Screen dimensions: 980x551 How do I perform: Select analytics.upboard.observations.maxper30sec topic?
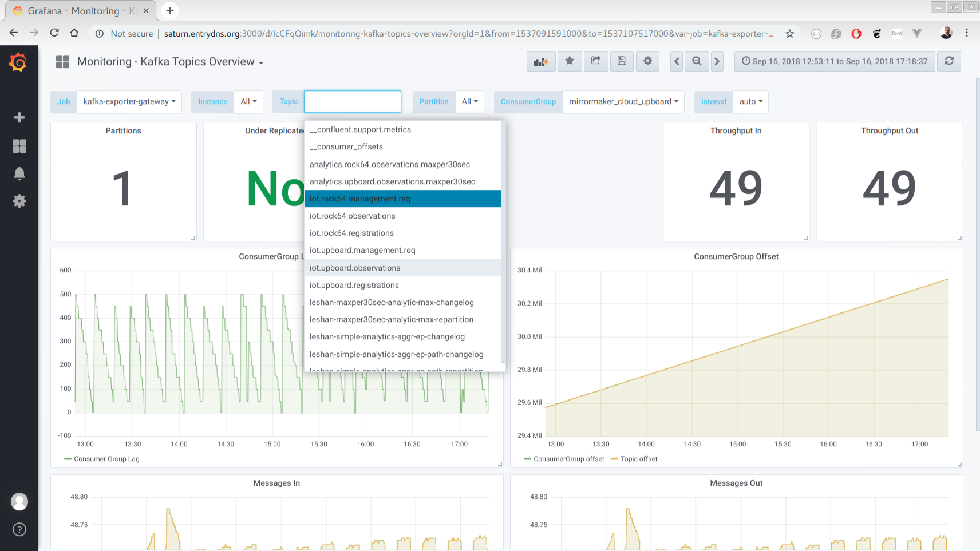pyautogui.click(x=402, y=181)
